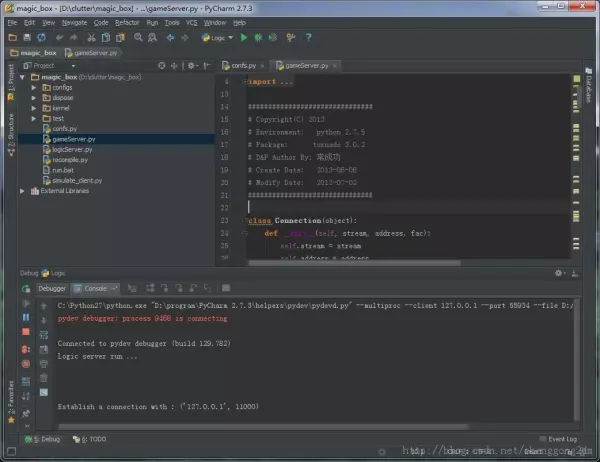Select confs.py in project tree
This screenshot has height=462, width=600.
(x=64, y=129)
